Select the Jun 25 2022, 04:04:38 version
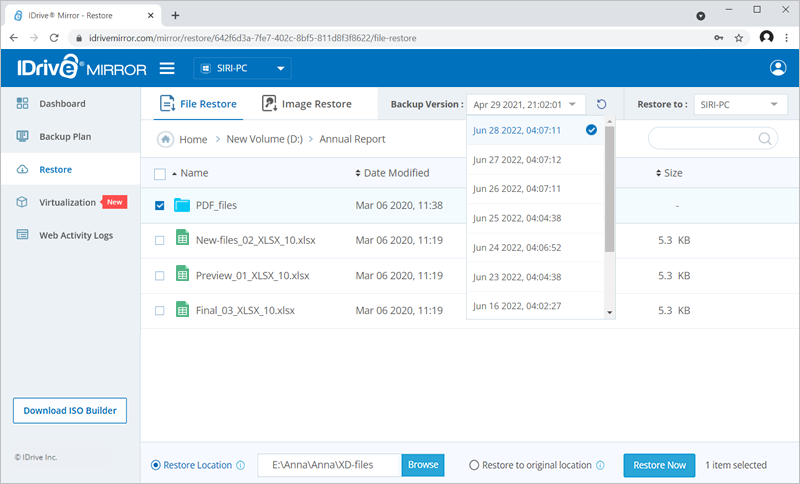This screenshot has width=800, height=484. 536,219
